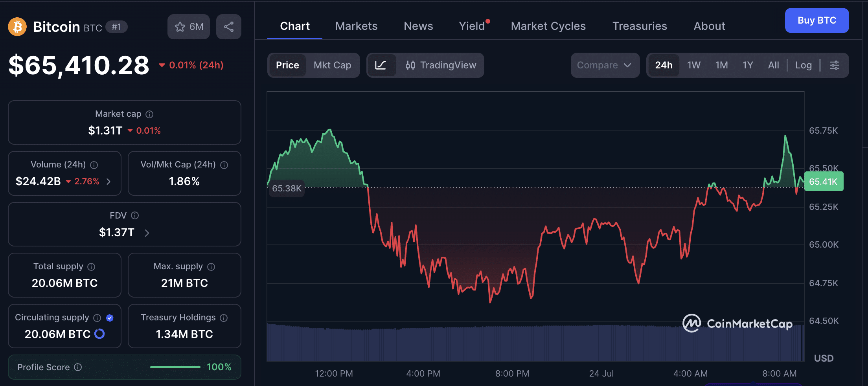Click FDV info icon
This screenshot has width=868, height=386.
135,215
